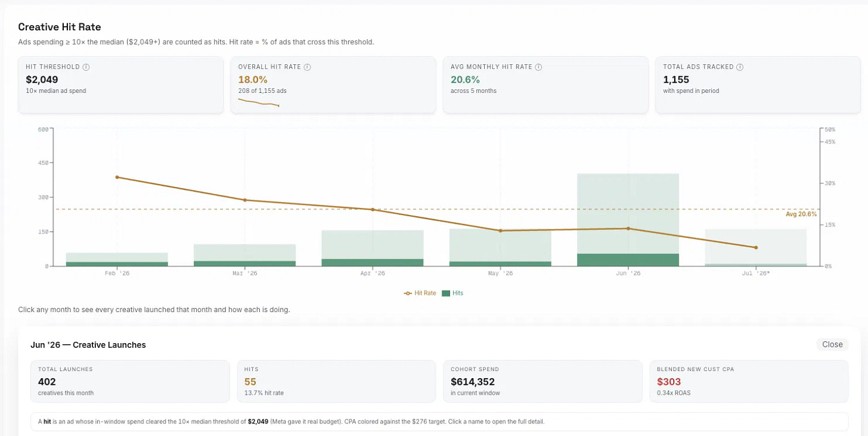Close the Jun '26 Creative Launches panel
This screenshot has width=868, height=436.
click(x=832, y=344)
